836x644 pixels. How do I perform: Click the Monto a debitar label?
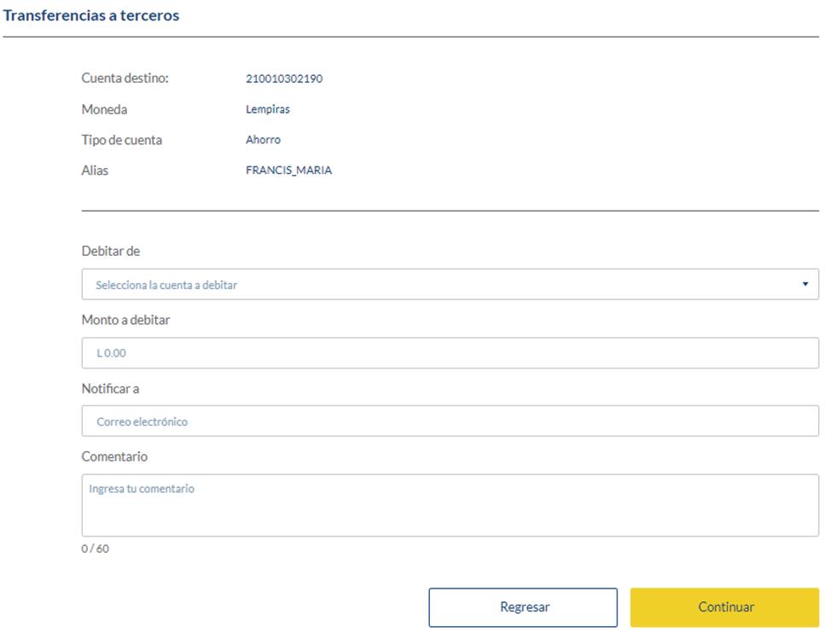coord(125,320)
